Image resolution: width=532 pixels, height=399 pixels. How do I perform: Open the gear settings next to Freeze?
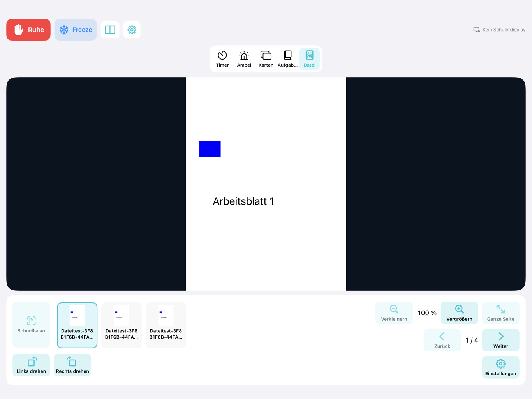pyautogui.click(x=132, y=30)
